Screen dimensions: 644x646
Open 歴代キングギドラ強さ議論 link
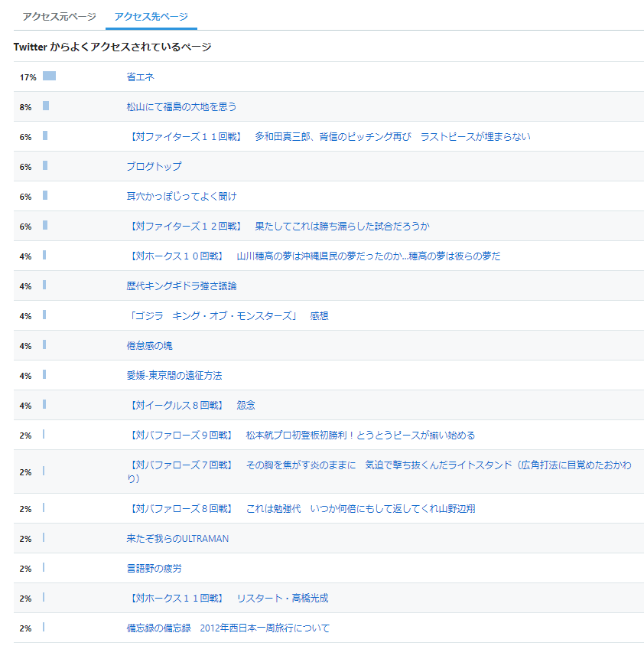pos(181,286)
